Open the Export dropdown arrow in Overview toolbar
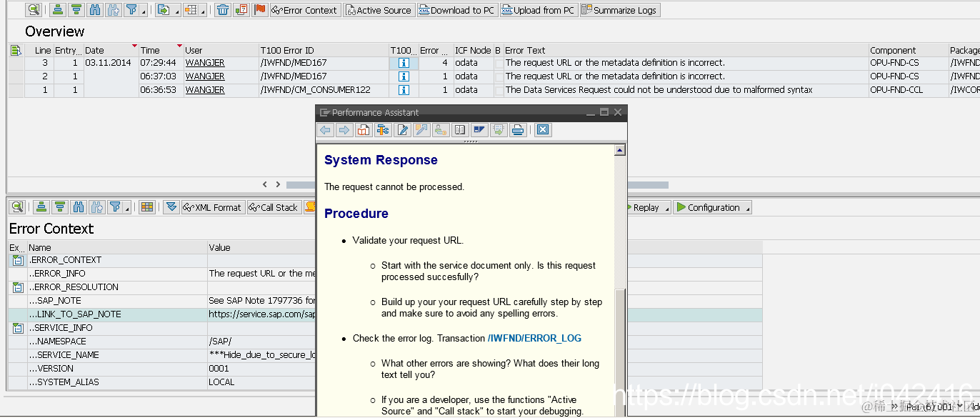 click(176, 11)
